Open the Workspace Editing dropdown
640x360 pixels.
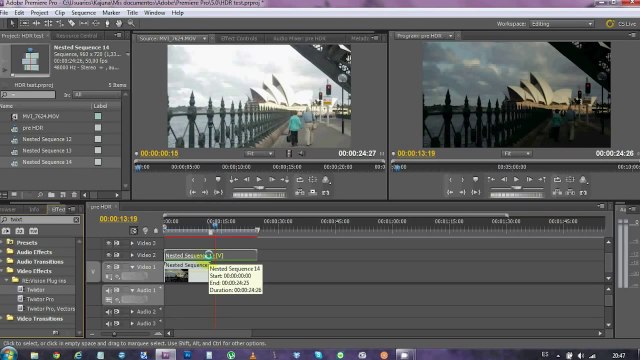[x=562, y=24]
